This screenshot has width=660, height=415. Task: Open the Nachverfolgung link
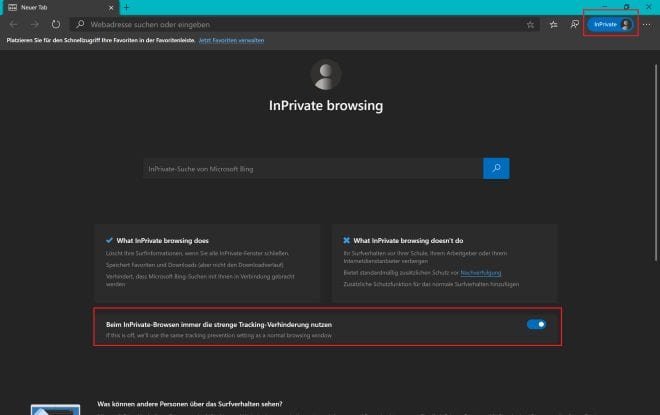pyautogui.click(x=481, y=272)
